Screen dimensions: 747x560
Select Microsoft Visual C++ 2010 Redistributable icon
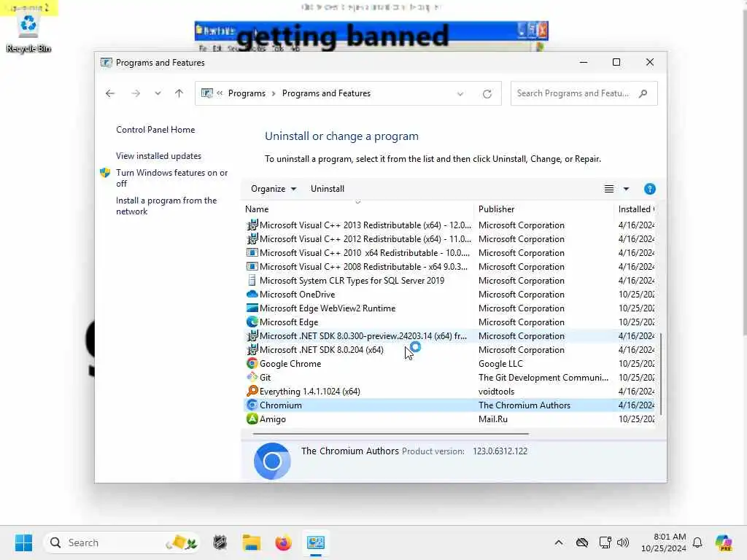tap(252, 252)
